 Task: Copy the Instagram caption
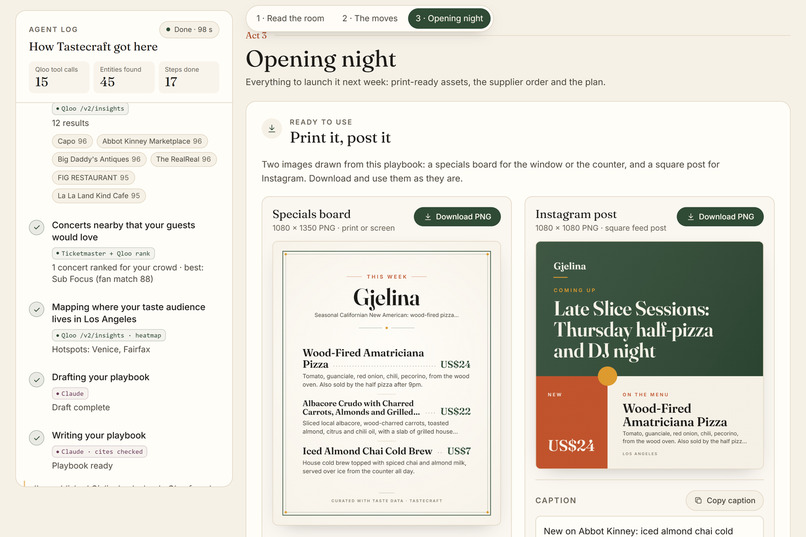click(x=725, y=501)
